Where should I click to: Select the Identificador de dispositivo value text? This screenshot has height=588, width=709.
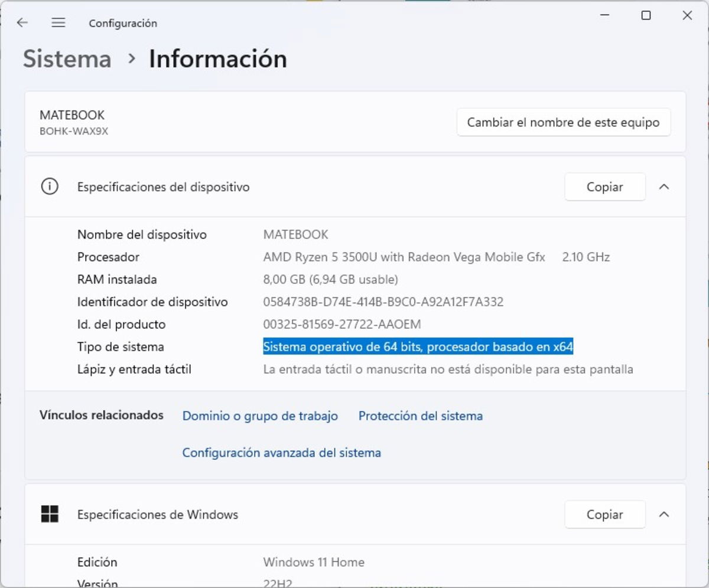tap(383, 302)
